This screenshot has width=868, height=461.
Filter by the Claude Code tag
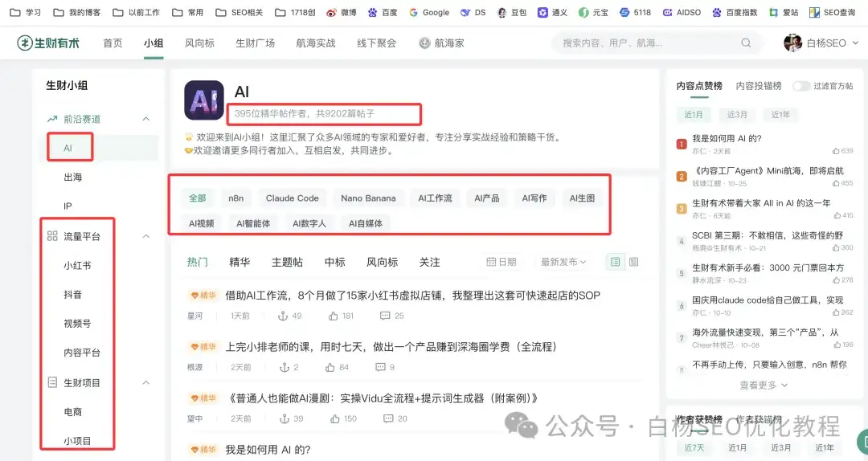tap(293, 198)
